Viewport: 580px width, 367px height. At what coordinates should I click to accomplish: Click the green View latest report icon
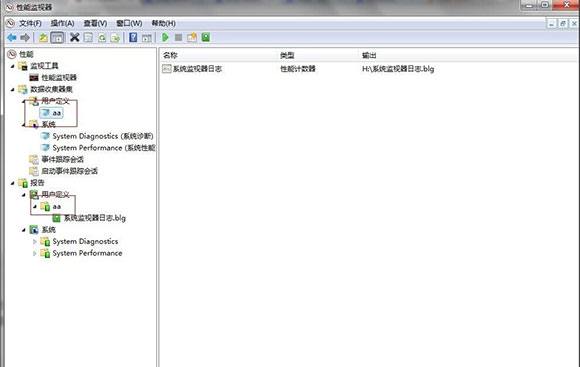point(206,37)
